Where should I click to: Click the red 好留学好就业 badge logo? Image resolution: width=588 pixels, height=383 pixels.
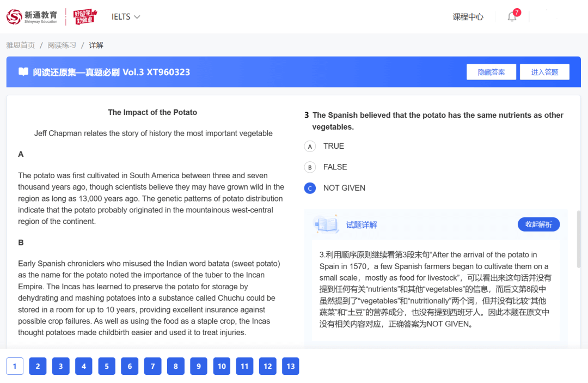tap(85, 16)
